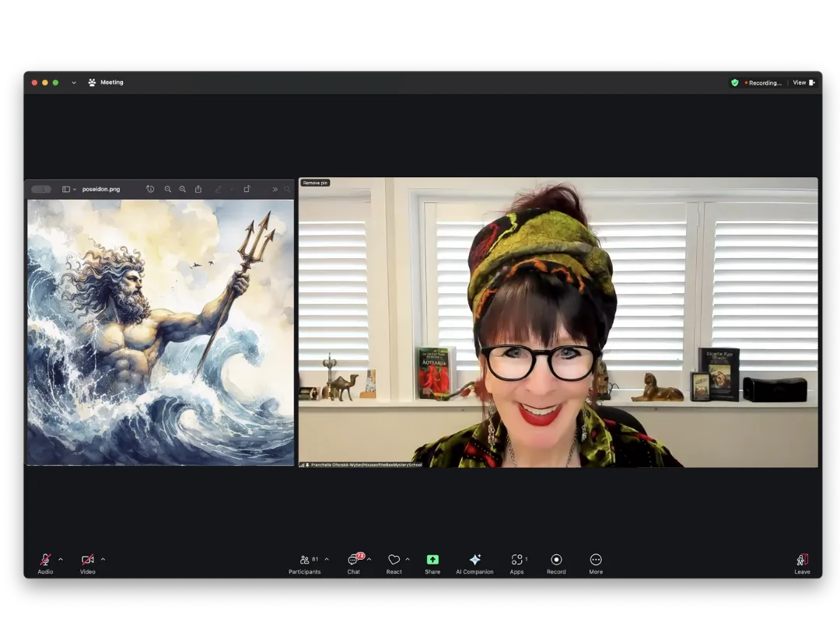Expand the audio settings arrow
This screenshot has width=840, height=636.
(x=61, y=559)
